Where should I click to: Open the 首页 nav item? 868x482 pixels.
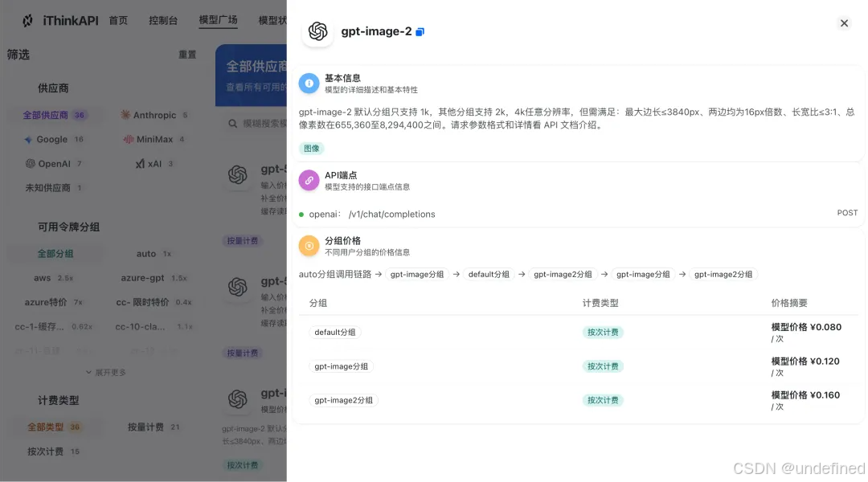[x=118, y=20]
